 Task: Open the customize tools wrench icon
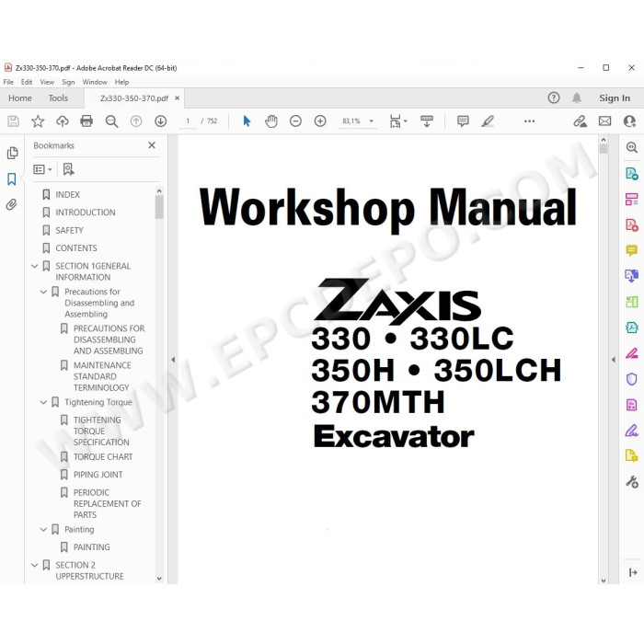tap(632, 481)
